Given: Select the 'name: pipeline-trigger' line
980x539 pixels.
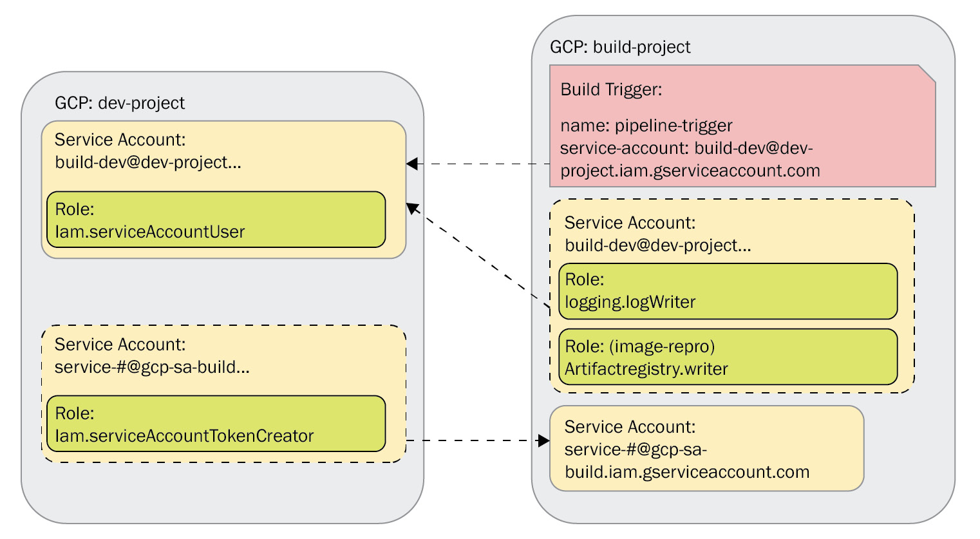Looking at the screenshot, I should [x=646, y=126].
